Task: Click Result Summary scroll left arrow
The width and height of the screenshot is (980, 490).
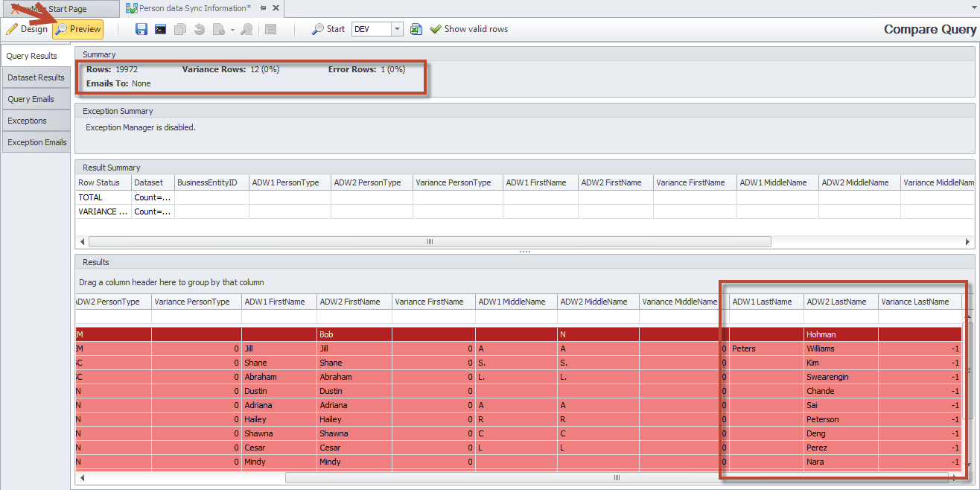Action: (82, 242)
